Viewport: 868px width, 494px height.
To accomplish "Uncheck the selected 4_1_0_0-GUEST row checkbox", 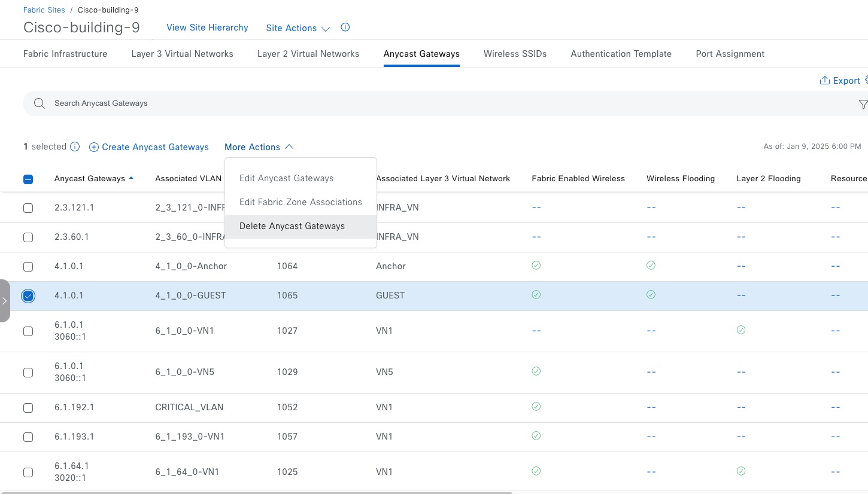I will click(x=28, y=296).
